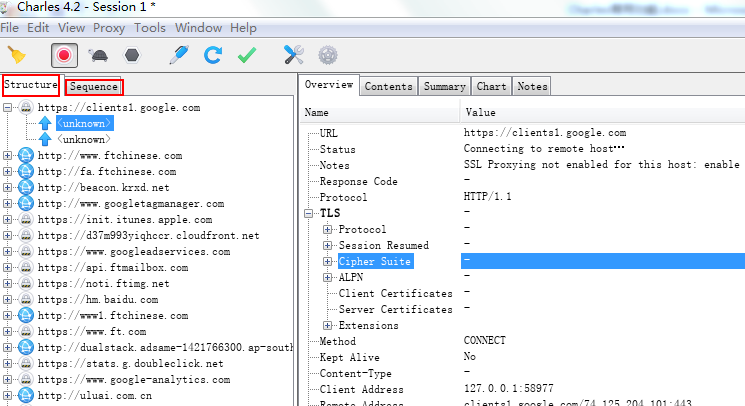Click the green Validate checkmark icon

[x=247, y=55]
